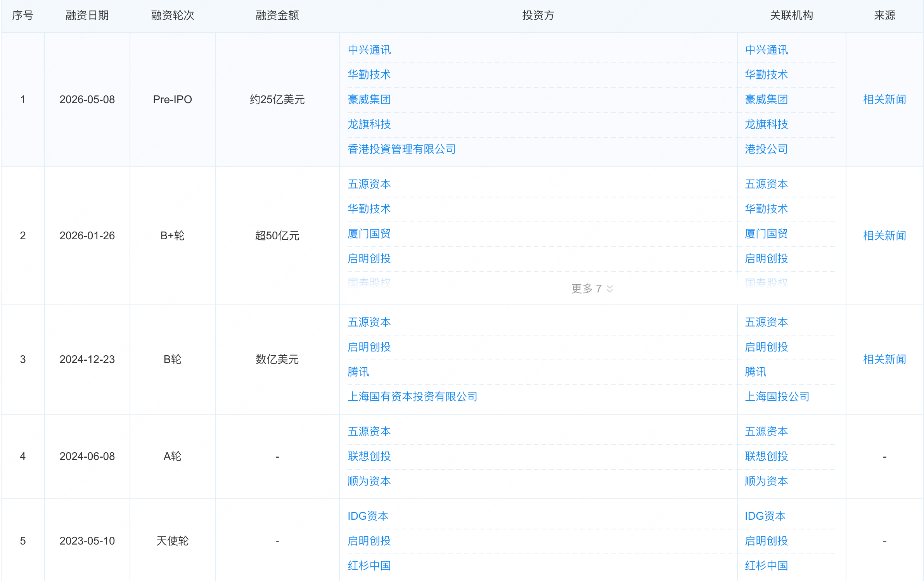Open 启明创投 investor in 天使轮 row
This screenshot has height=581, width=924.
[x=369, y=541]
